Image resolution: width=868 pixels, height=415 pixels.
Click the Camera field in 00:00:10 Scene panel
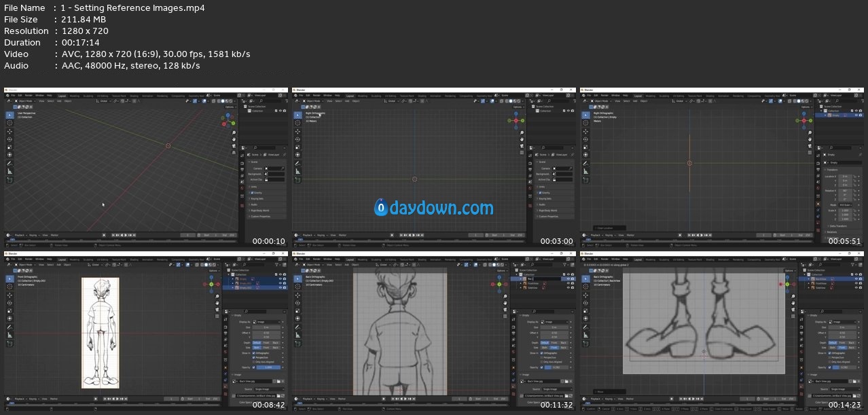274,168
